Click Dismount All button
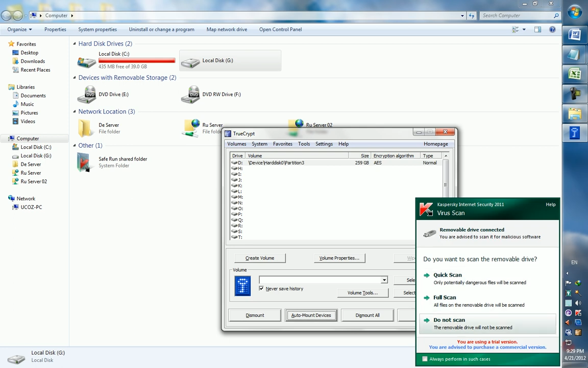Screen dimensions: 588x368 (367, 315)
